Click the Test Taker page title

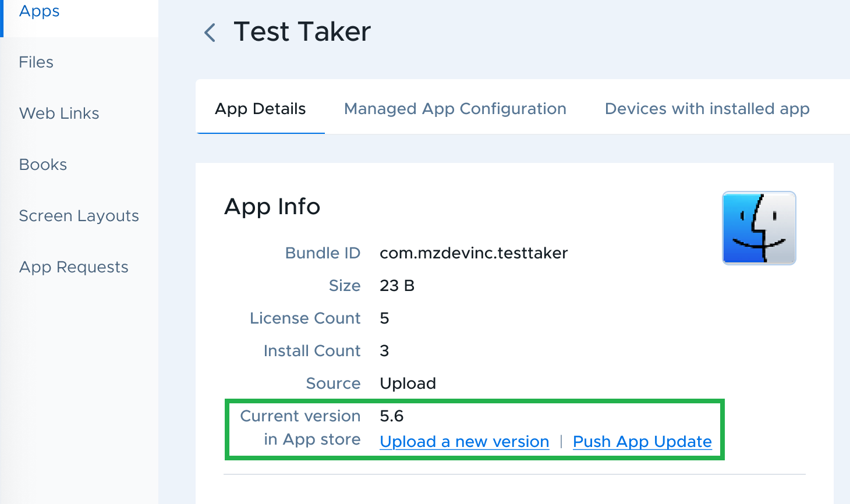[302, 31]
